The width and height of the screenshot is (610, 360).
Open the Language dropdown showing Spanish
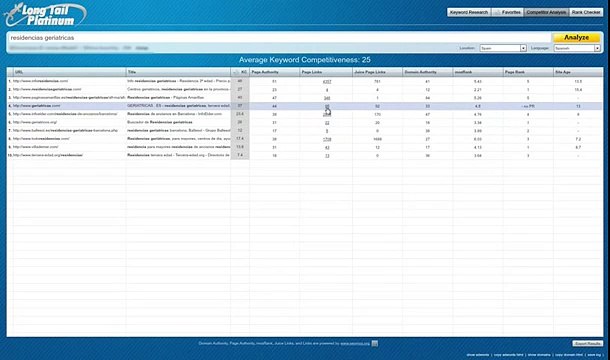click(577, 48)
